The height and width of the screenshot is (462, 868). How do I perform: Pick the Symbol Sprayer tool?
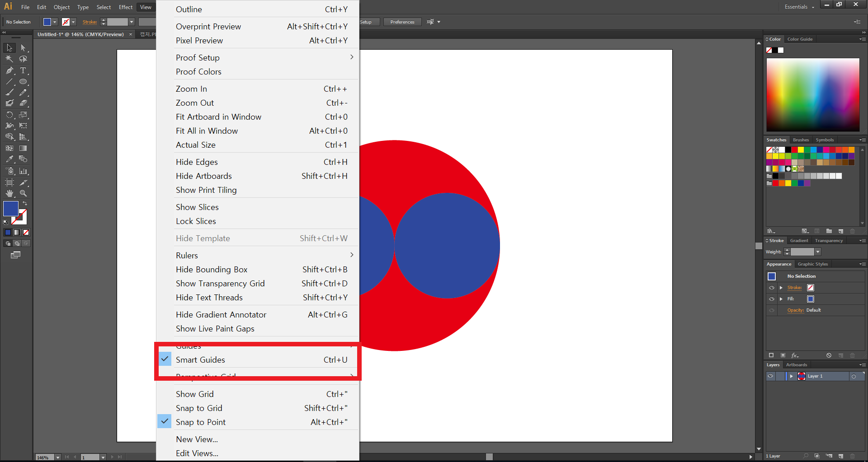tap(9, 171)
